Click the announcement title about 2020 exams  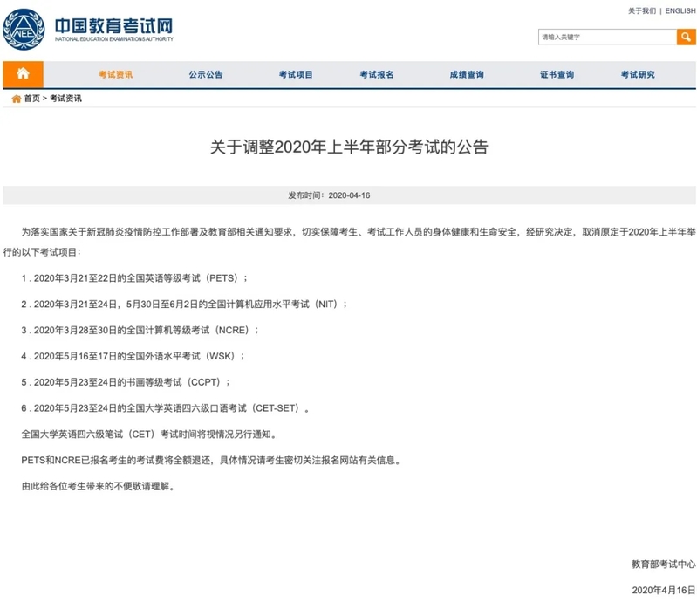(x=349, y=147)
